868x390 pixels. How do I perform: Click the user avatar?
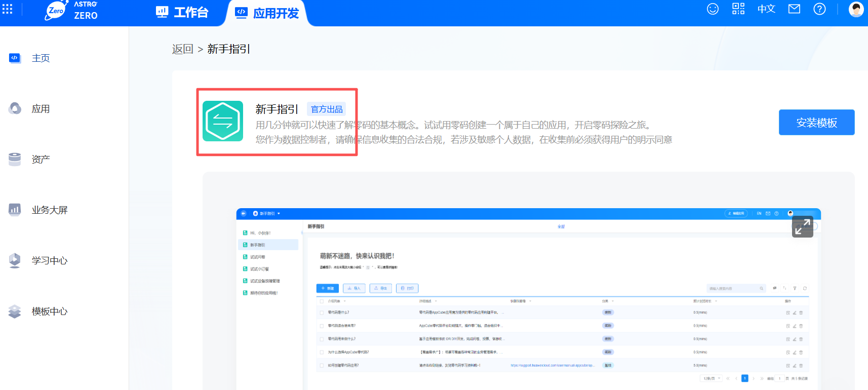[856, 9]
